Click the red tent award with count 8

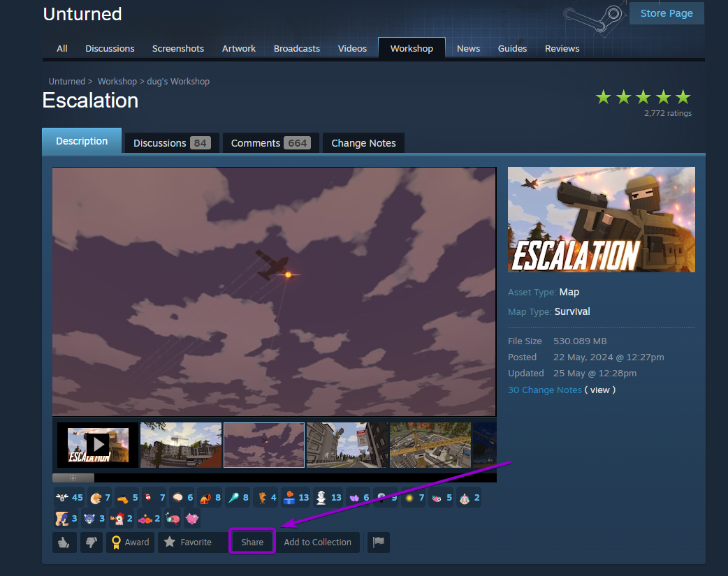click(x=210, y=498)
